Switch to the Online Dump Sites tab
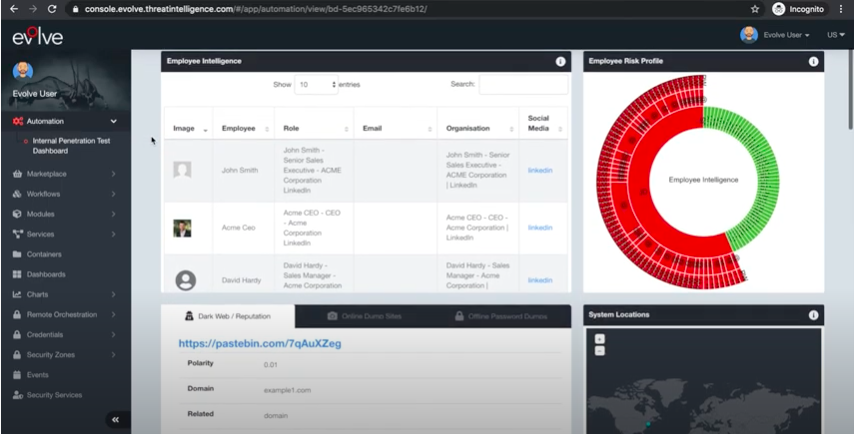 (x=364, y=316)
